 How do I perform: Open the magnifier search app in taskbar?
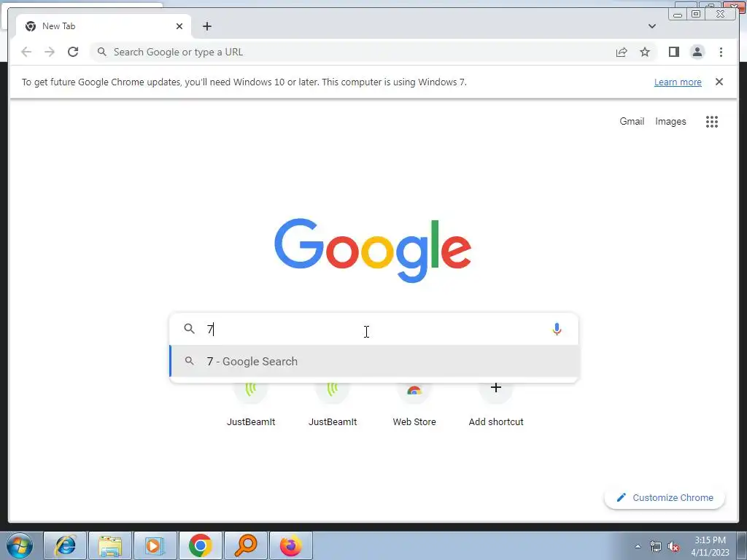click(x=245, y=545)
